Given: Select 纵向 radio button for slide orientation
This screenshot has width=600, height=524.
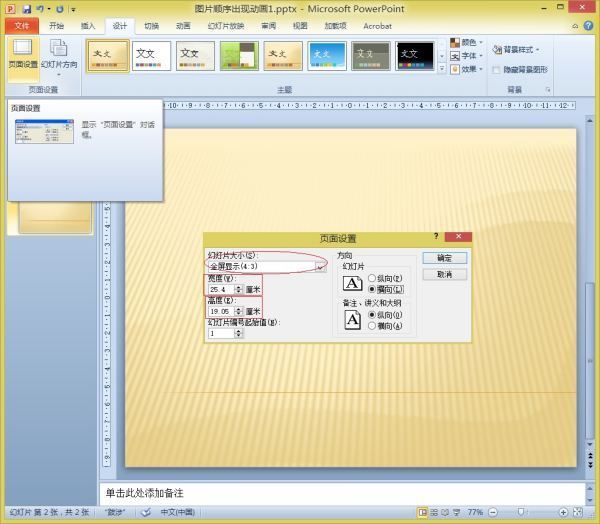Looking at the screenshot, I should tap(372, 278).
